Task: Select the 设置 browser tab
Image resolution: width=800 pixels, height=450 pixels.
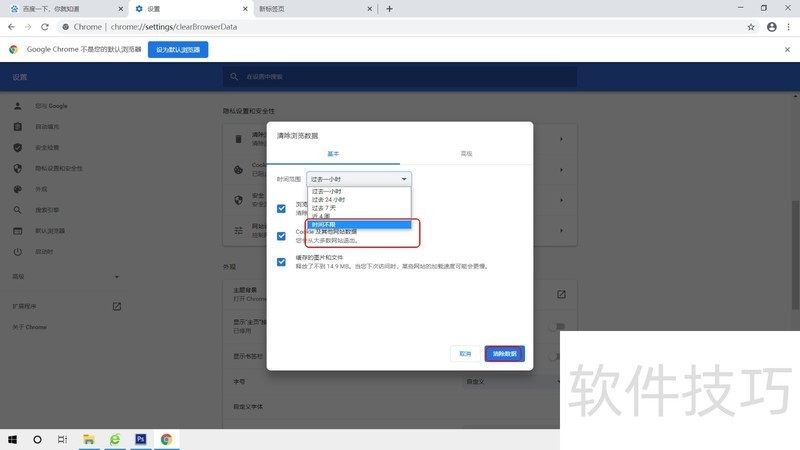Action: [191, 9]
